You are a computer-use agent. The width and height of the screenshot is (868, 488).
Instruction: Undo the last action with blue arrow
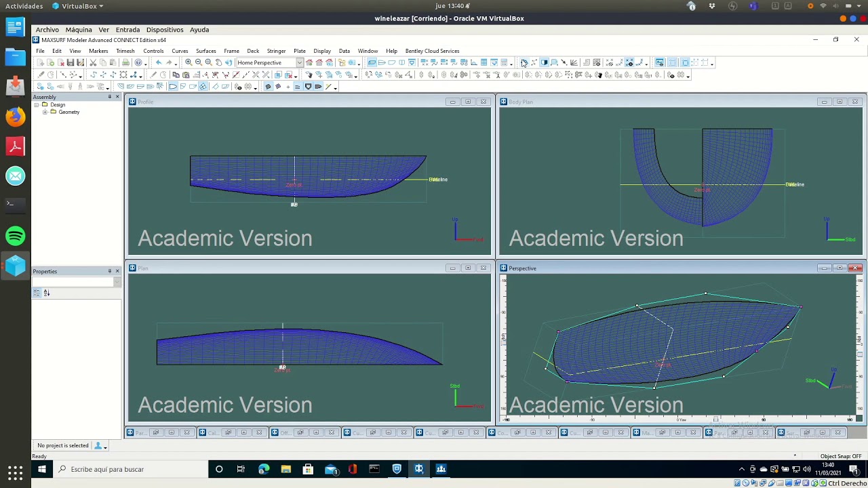(x=159, y=62)
